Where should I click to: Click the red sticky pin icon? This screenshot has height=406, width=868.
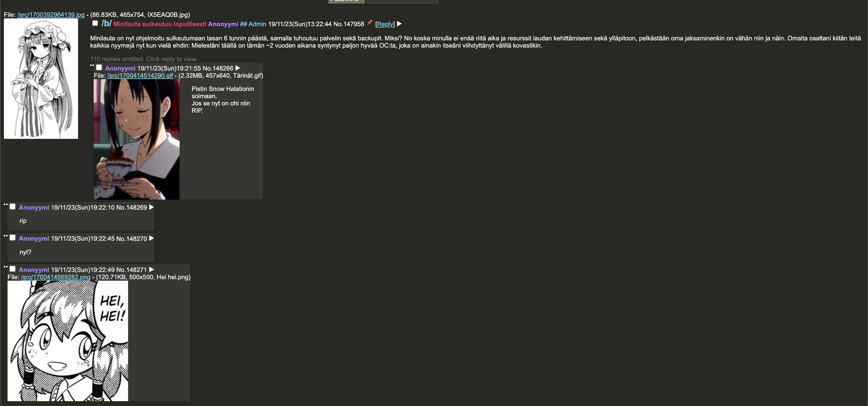click(x=370, y=23)
